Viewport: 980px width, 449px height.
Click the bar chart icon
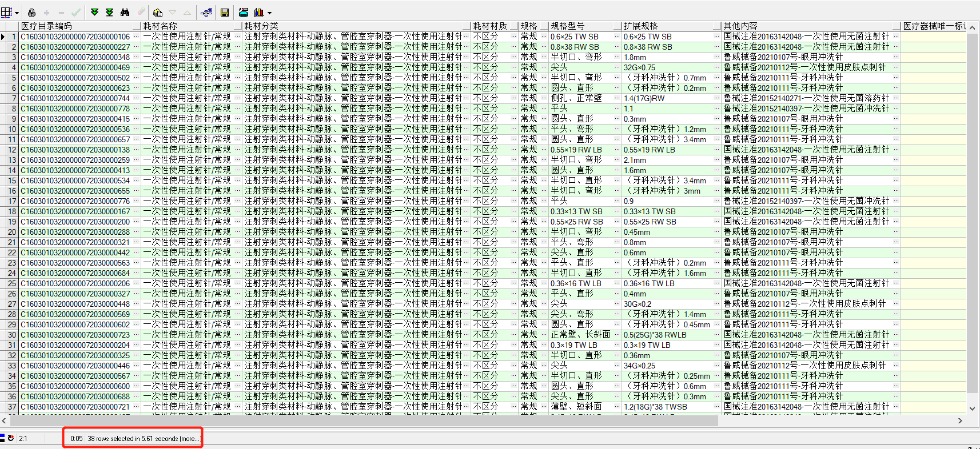(258, 13)
